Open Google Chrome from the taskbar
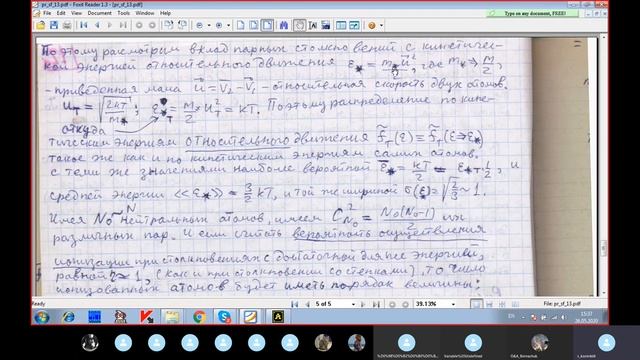 point(199,317)
